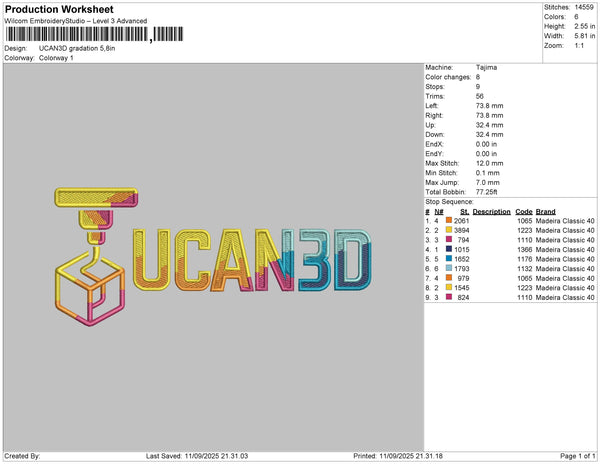This screenshot has width=600, height=464.
Task: Click the 'St.' column header
Action: tap(465, 212)
